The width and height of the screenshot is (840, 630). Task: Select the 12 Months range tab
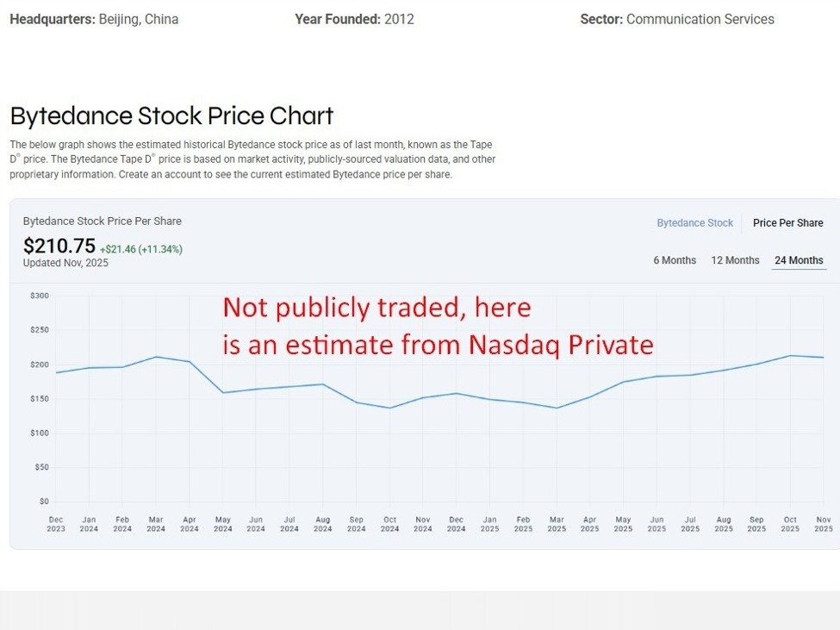[735, 260]
